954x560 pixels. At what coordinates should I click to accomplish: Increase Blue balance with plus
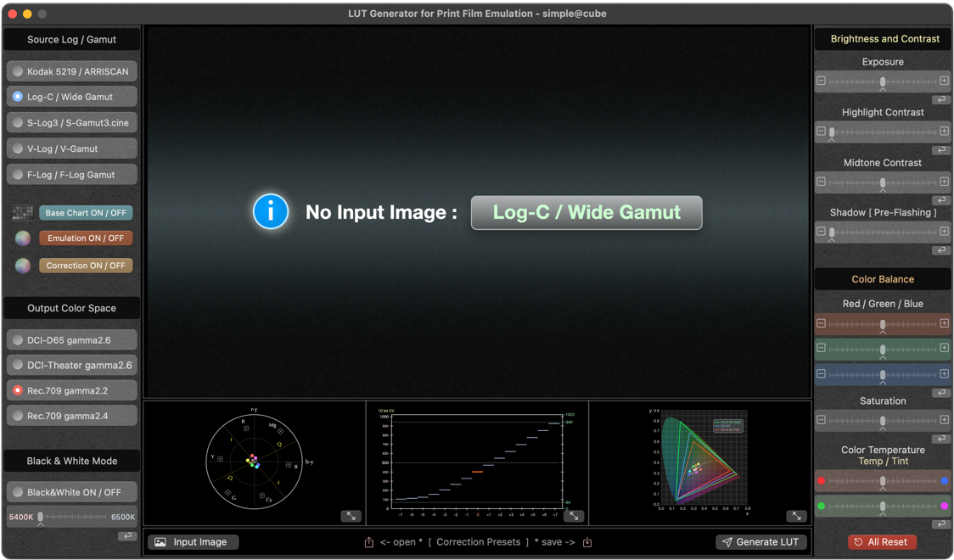click(945, 374)
